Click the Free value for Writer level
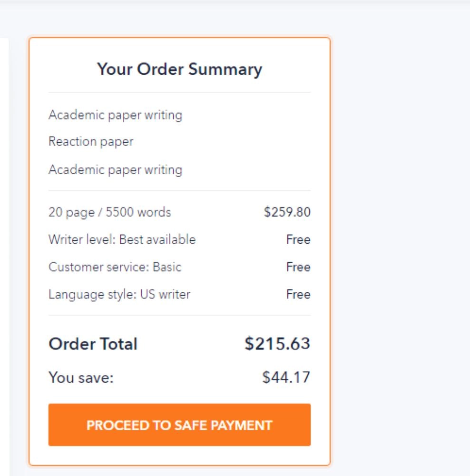The height and width of the screenshot is (476, 470). click(x=298, y=240)
